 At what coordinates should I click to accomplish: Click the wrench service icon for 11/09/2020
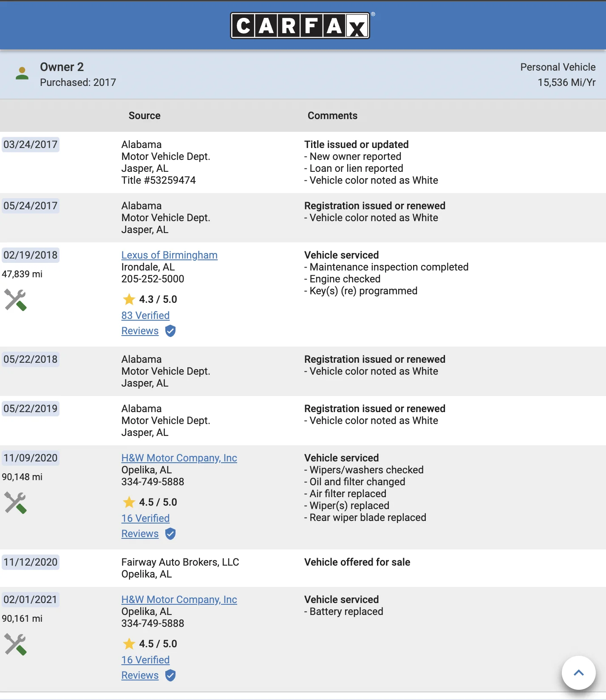15,503
